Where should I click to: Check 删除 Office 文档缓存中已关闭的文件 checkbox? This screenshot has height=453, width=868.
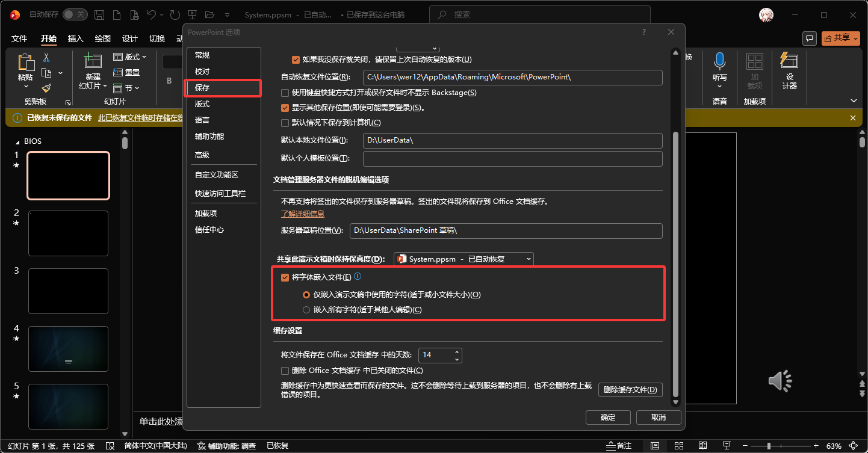click(x=285, y=371)
